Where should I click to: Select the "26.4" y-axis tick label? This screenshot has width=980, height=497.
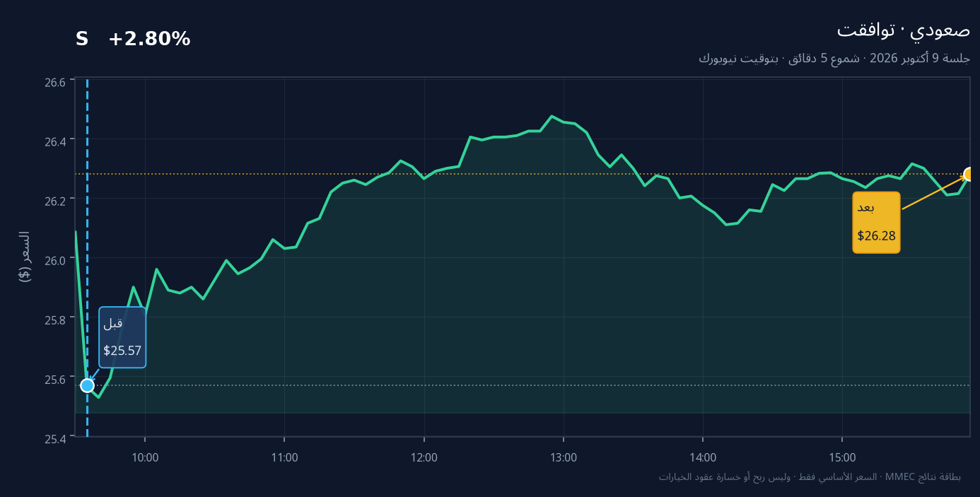55,141
